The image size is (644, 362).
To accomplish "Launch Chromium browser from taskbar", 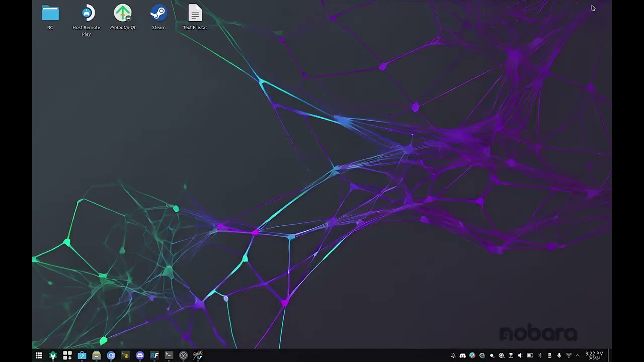I will coord(111,355).
